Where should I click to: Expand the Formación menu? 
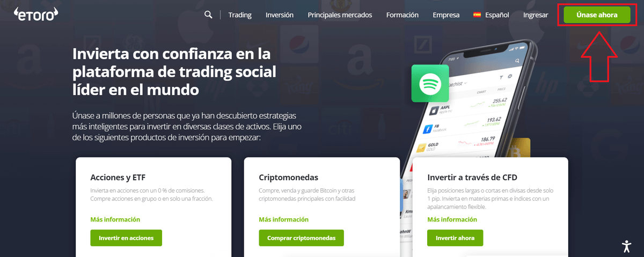tap(402, 15)
